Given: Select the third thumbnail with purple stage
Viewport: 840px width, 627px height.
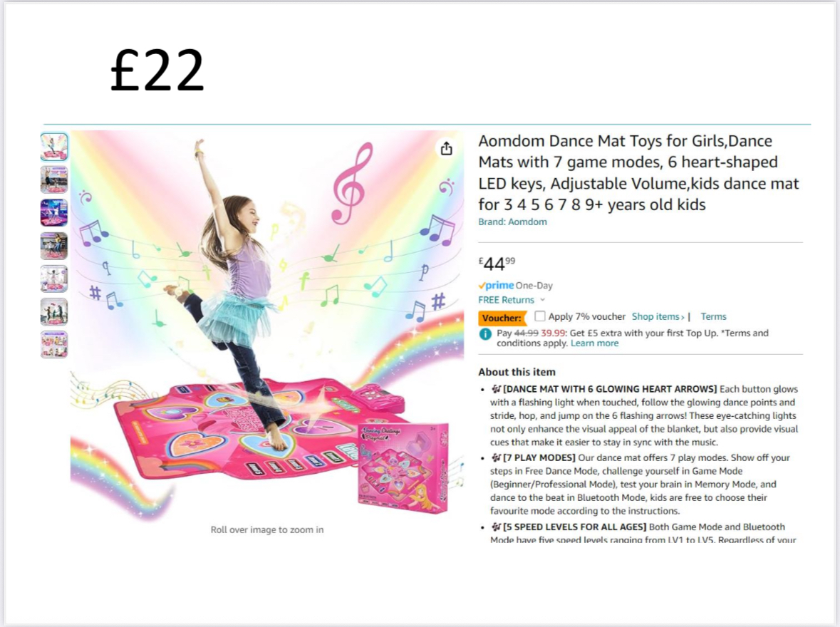Looking at the screenshot, I should pos(54,212).
